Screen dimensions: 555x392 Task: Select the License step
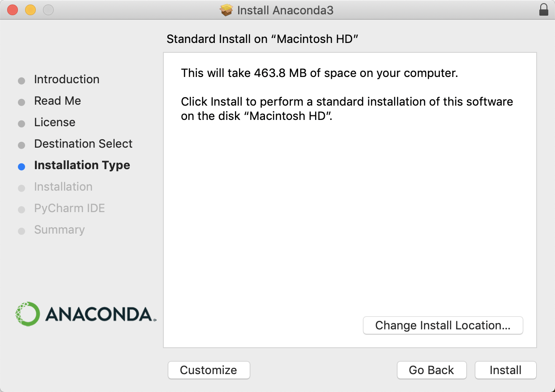pos(55,122)
